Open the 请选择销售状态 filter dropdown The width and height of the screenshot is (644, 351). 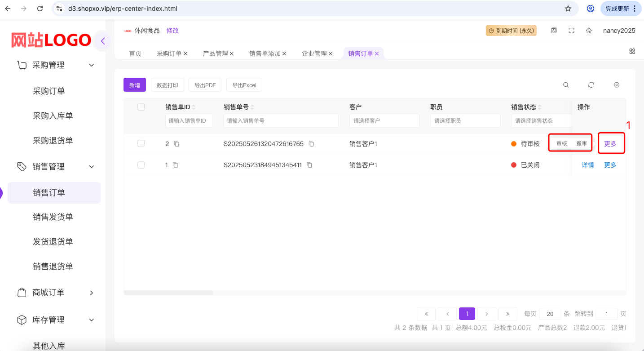click(542, 120)
